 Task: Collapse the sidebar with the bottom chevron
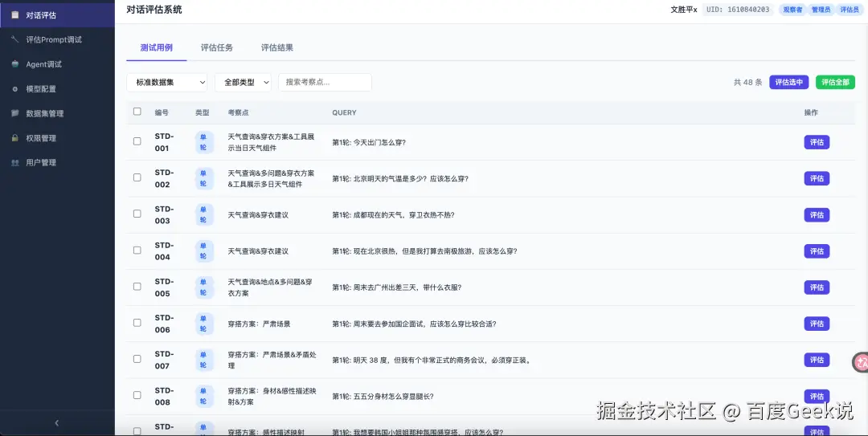[x=56, y=423]
